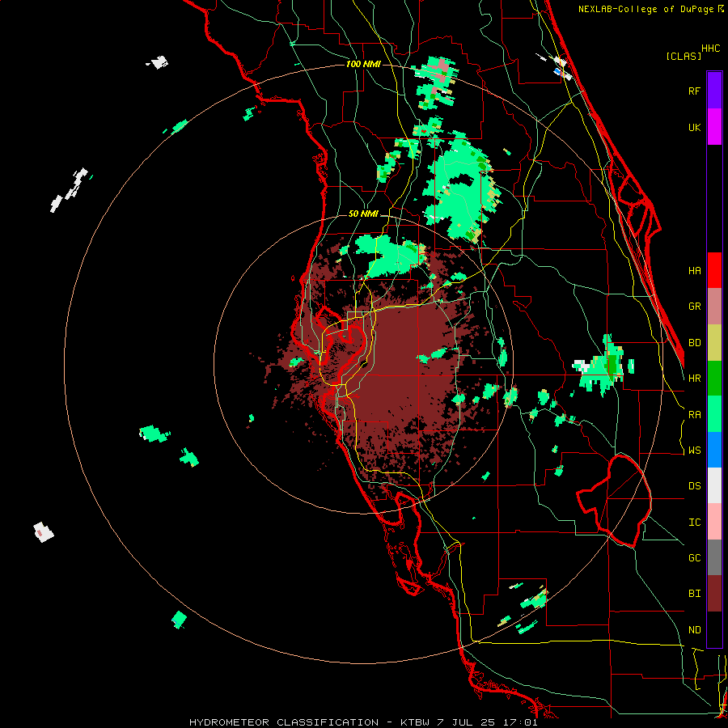The height and width of the screenshot is (728, 728).
Task: Pick the HR dark green legend swatch
Action: pos(714,379)
